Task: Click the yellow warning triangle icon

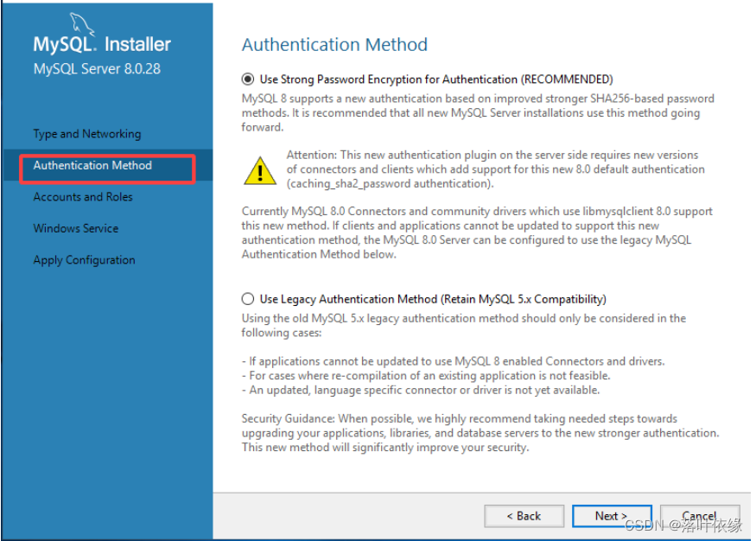Action: coord(260,171)
